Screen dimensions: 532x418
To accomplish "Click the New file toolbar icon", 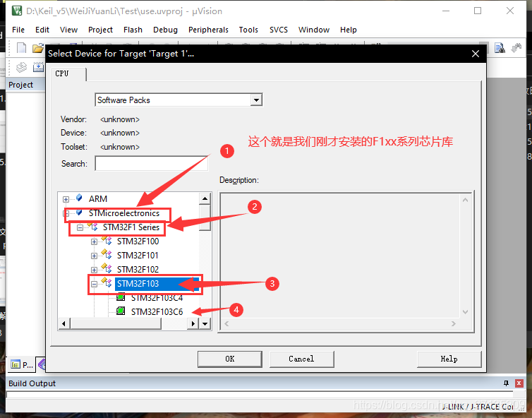I will click(x=21, y=48).
